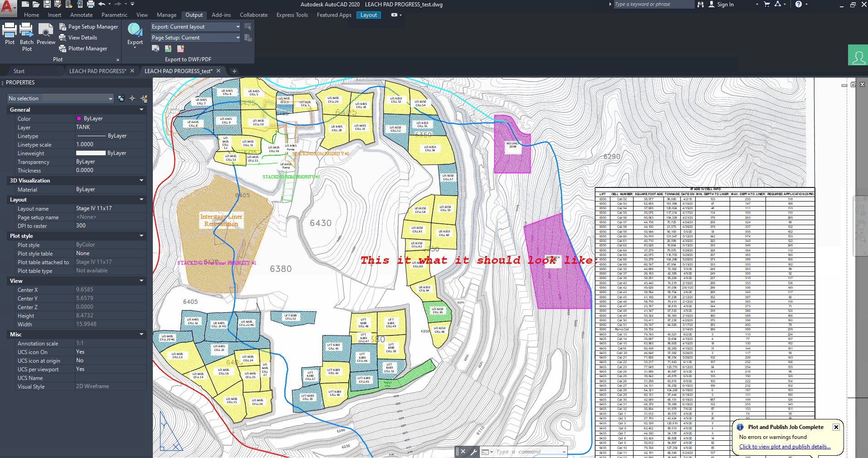The height and width of the screenshot is (458, 868).
Task: Toggle the PICKADD value icon in Properties
Action: [121, 98]
